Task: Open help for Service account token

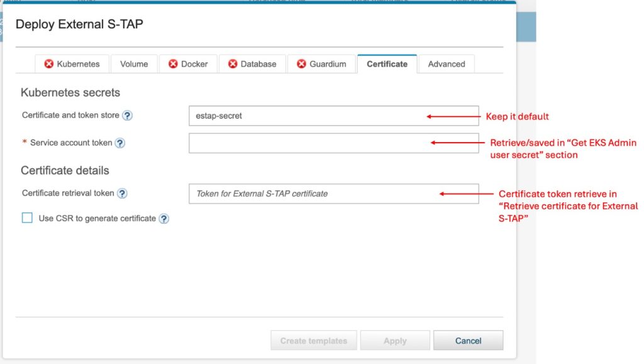Action: (x=120, y=143)
